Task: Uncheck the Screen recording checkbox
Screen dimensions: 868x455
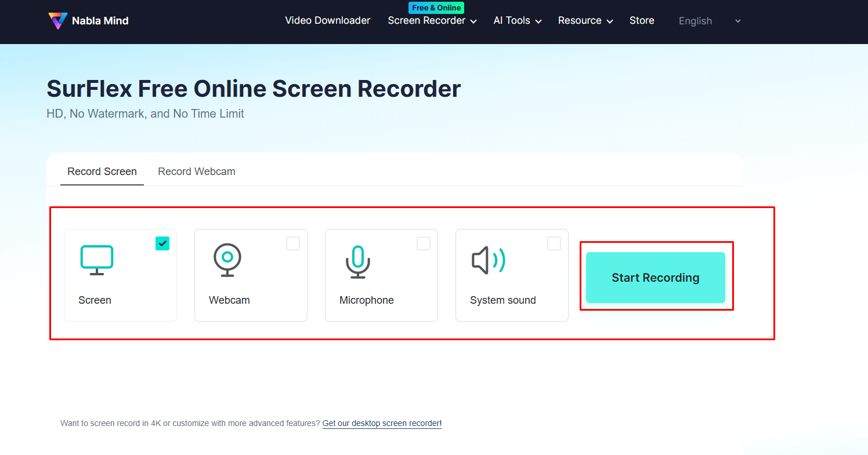Action: tap(162, 243)
